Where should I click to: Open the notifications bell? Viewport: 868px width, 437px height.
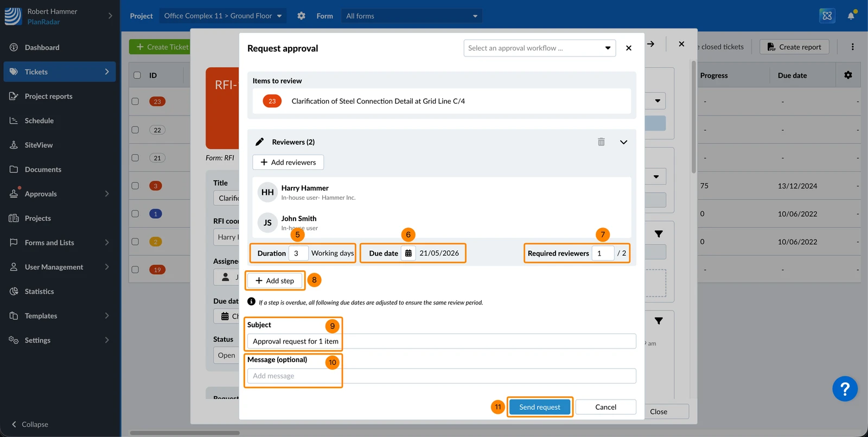[851, 16]
